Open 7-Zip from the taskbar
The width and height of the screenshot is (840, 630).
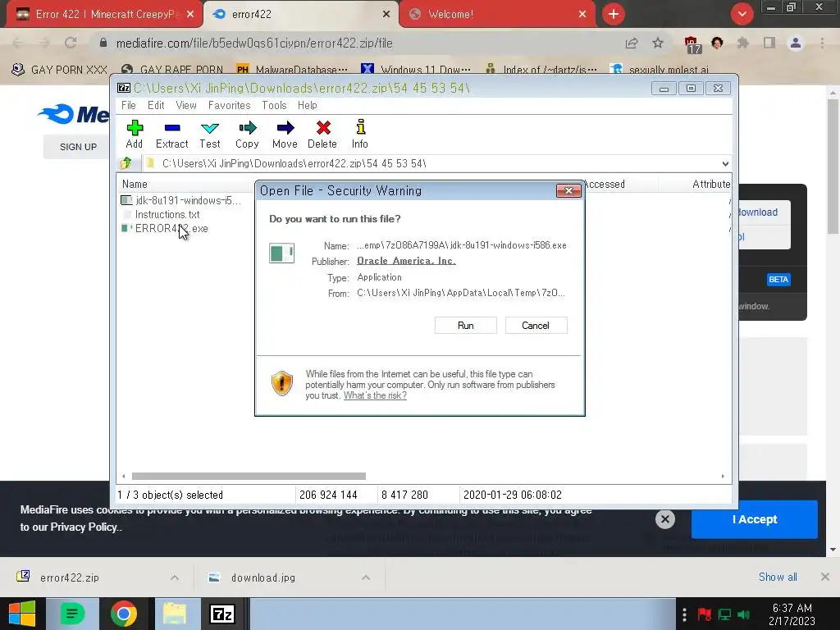pos(222,614)
